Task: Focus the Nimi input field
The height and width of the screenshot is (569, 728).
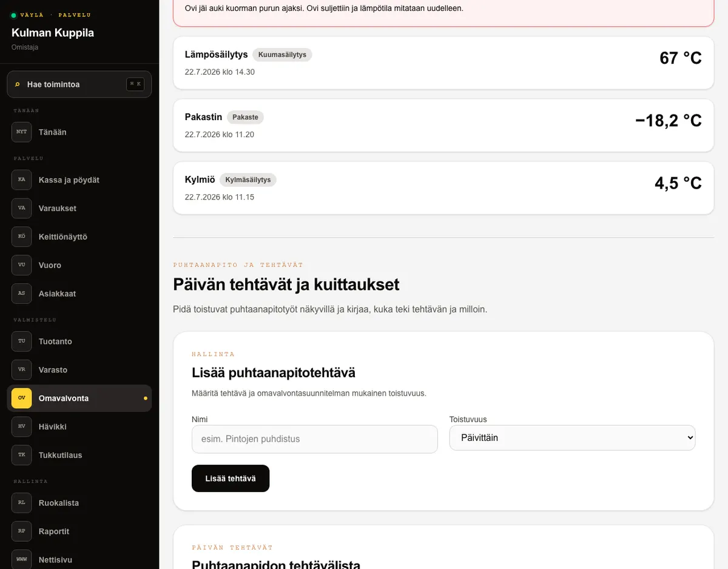Action: [314, 439]
